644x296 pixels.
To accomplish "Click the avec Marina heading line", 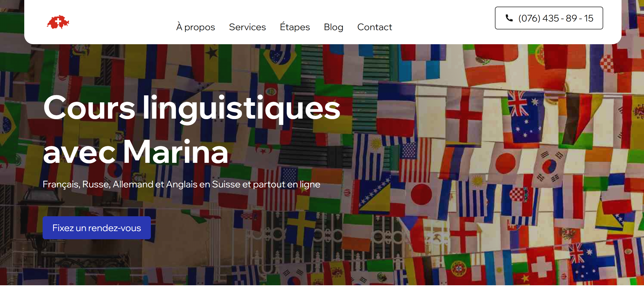I will pos(136,152).
